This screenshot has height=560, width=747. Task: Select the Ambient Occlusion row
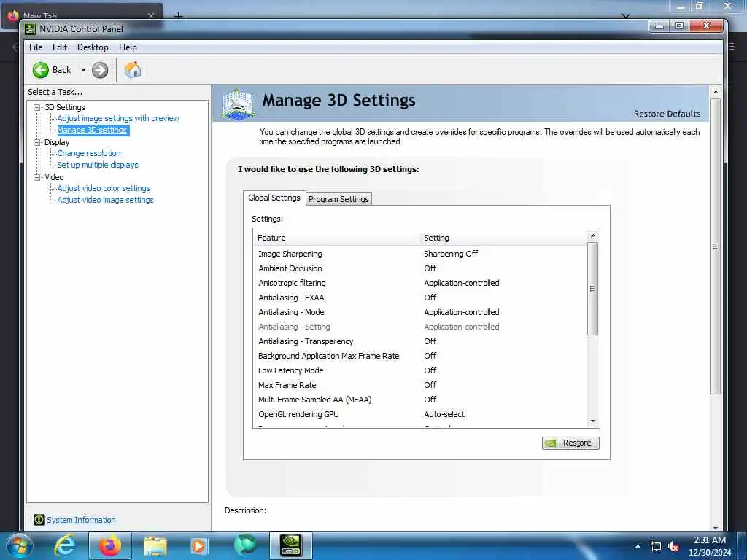click(x=421, y=268)
